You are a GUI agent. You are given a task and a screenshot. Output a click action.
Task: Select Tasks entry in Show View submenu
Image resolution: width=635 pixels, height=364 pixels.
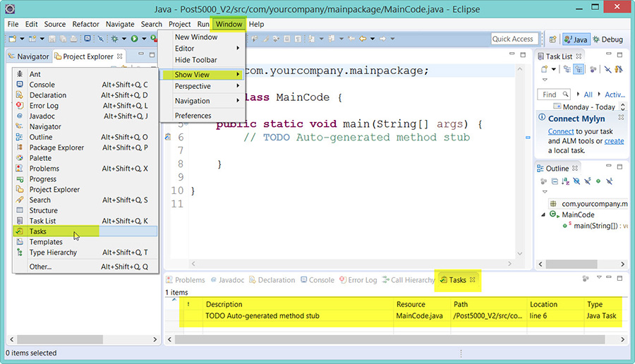pyautogui.click(x=85, y=231)
